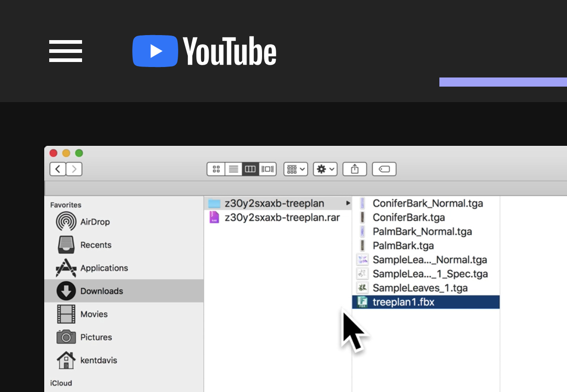Open Pictures in the sidebar
Viewport: 567px width, 392px height.
[x=124, y=337]
